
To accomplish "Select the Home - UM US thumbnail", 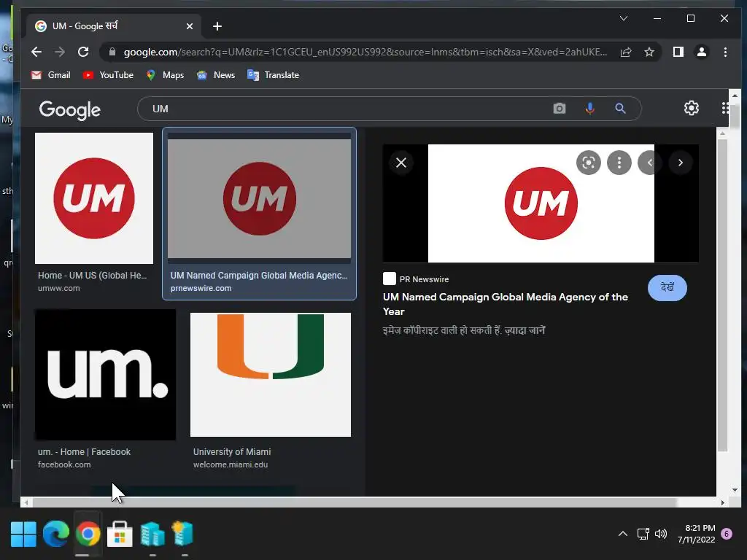I will (94, 198).
